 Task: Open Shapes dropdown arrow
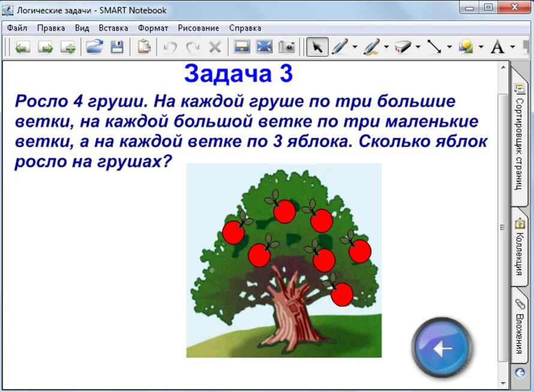tap(481, 47)
